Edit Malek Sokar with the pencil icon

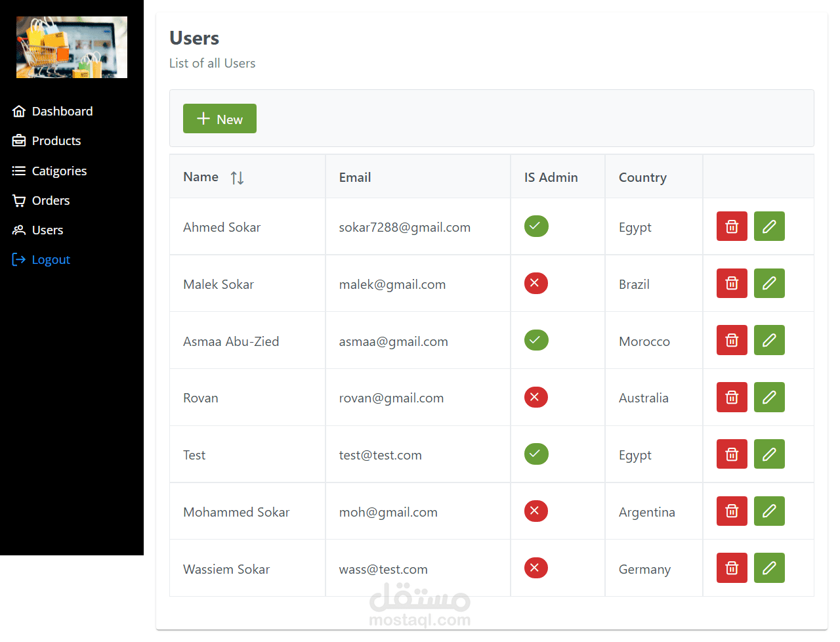(769, 284)
